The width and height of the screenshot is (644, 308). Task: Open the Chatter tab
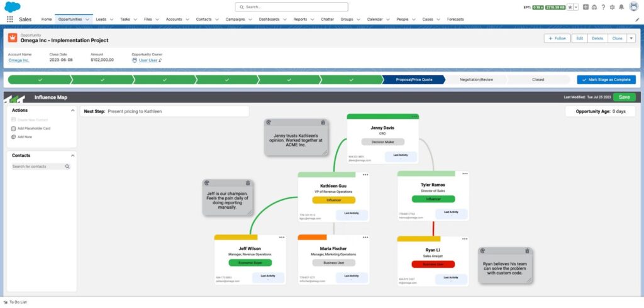pos(327,19)
